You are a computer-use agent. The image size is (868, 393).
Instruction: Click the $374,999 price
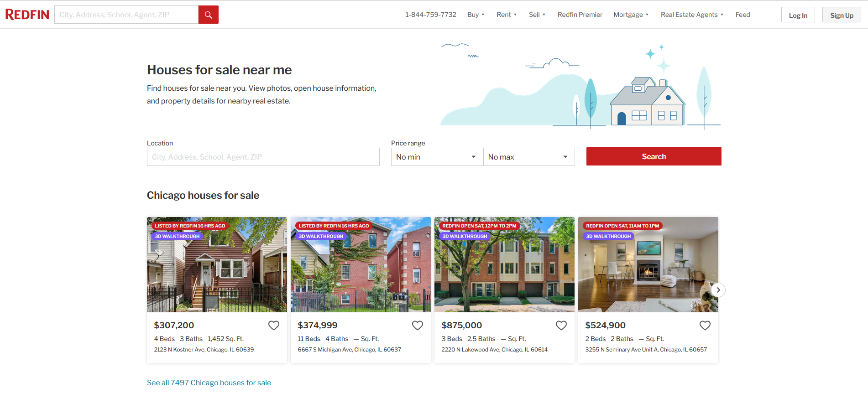pyautogui.click(x=318, y=325)
